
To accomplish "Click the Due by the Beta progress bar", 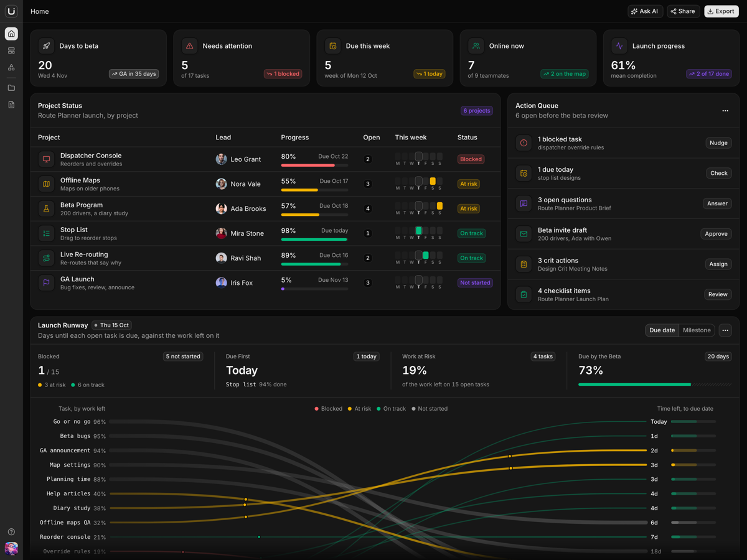I will click(655, 385).
